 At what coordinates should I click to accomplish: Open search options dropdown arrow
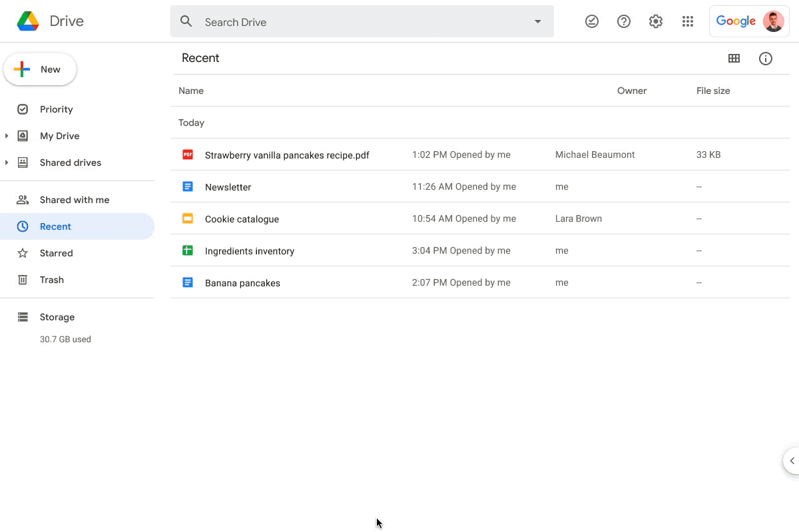click(x=538, y=22)
